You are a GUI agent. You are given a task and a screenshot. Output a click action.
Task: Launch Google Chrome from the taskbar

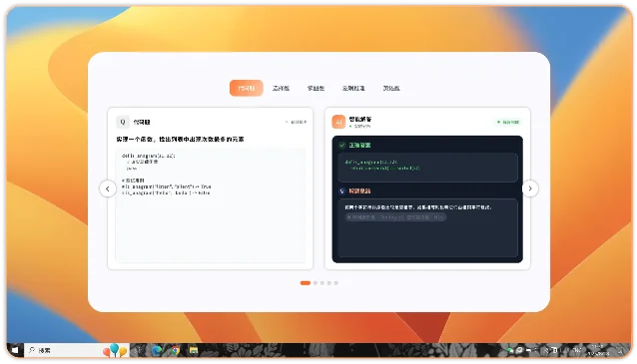click(175, 350)
